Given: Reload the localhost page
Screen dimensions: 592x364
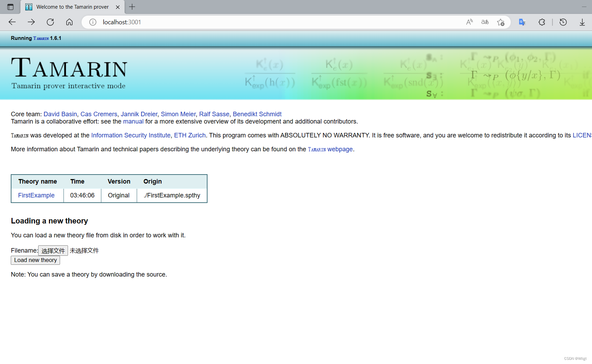Looking at the screenshot, I should tap(50, 22).
